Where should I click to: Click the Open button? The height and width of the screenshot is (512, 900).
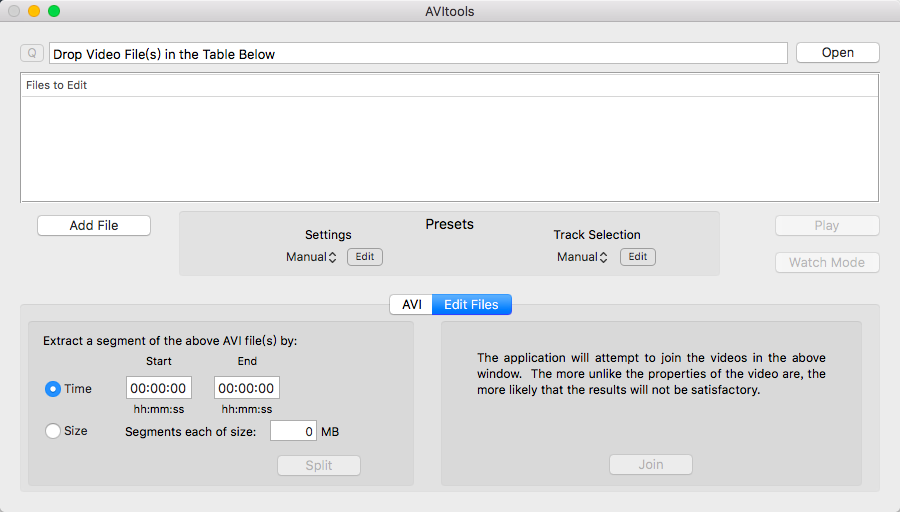point(837,53)
